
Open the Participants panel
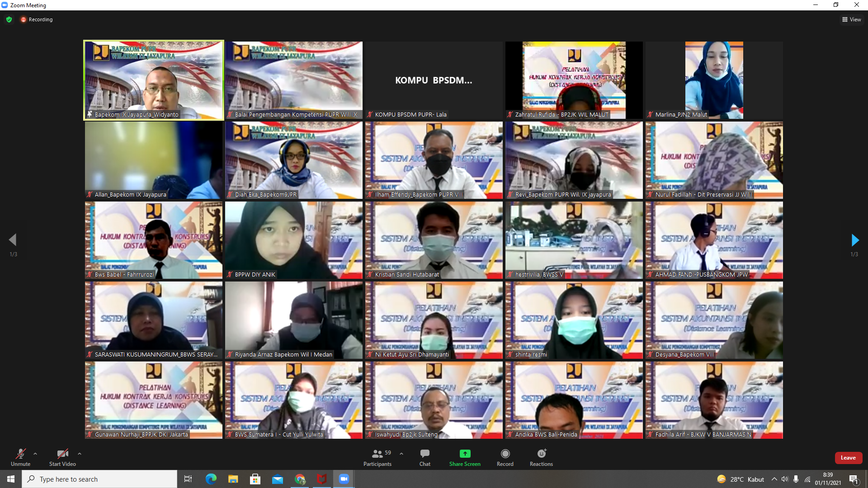coord(377,457)
